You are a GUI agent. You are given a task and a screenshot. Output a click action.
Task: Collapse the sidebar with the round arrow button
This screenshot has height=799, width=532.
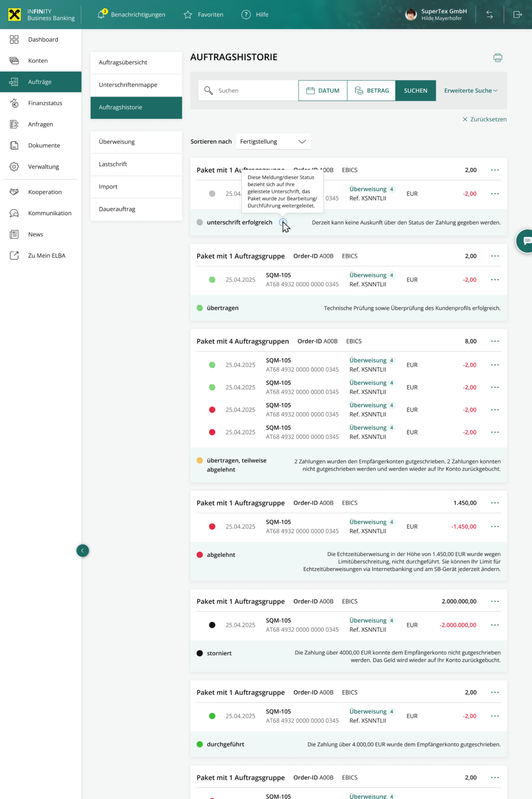(82, 551)
